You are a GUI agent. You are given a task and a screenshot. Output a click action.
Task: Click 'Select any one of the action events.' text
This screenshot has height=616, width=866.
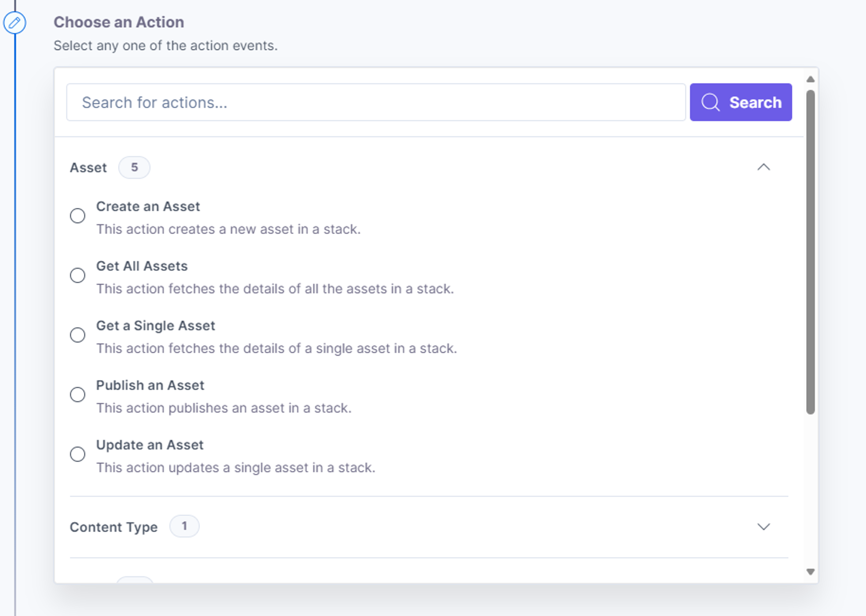click(x=166, y=46)
